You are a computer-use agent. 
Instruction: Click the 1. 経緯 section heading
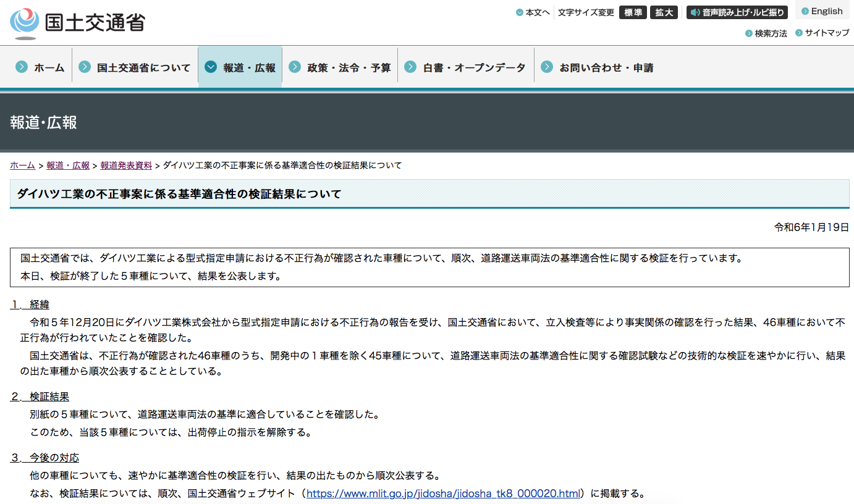(30, 304)
